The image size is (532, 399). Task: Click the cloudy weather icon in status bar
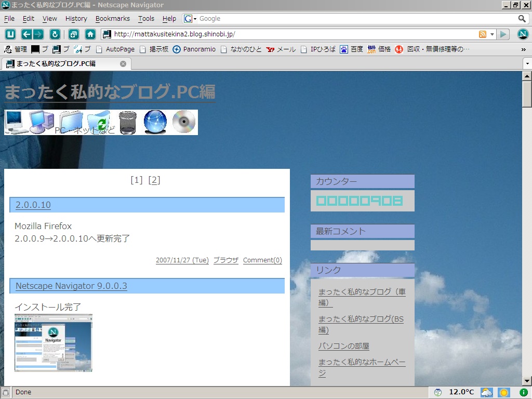[x=486, y=393]
